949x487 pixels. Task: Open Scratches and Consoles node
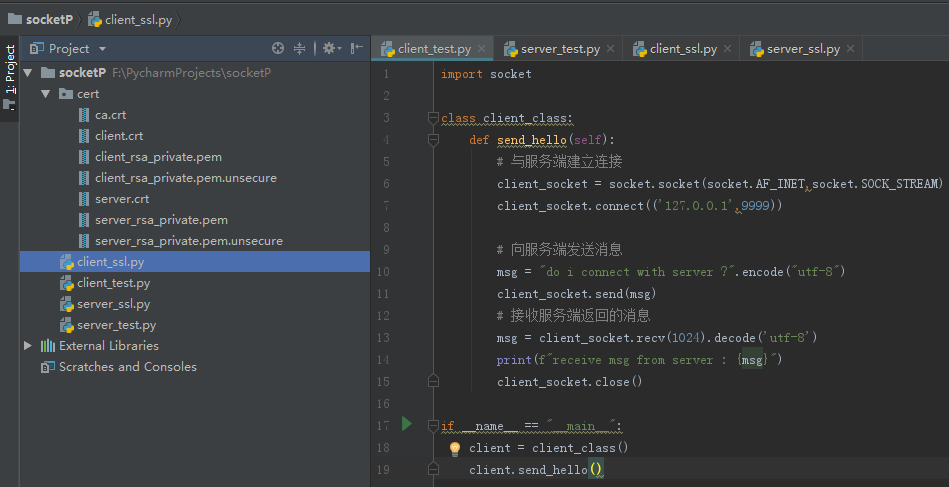pyautogui.click(x=127, y=367)
